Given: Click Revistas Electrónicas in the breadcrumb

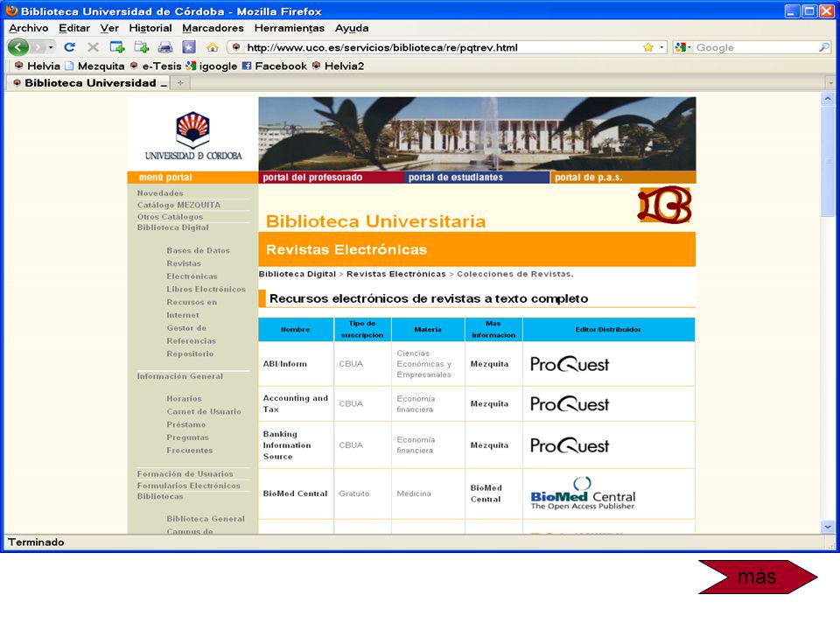Looking at the screenshot, I should point(395,274).
